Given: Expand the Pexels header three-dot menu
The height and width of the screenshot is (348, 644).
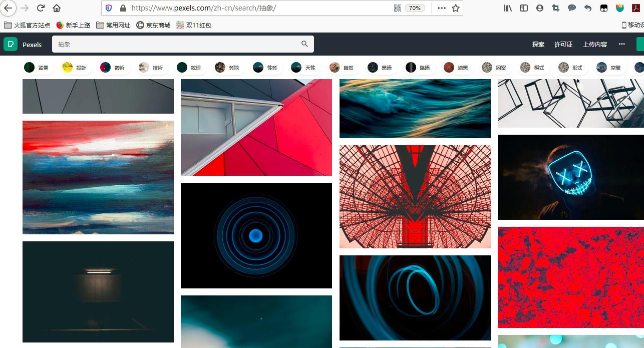Looking at the screenshot, I should click(x=621, y=44).
